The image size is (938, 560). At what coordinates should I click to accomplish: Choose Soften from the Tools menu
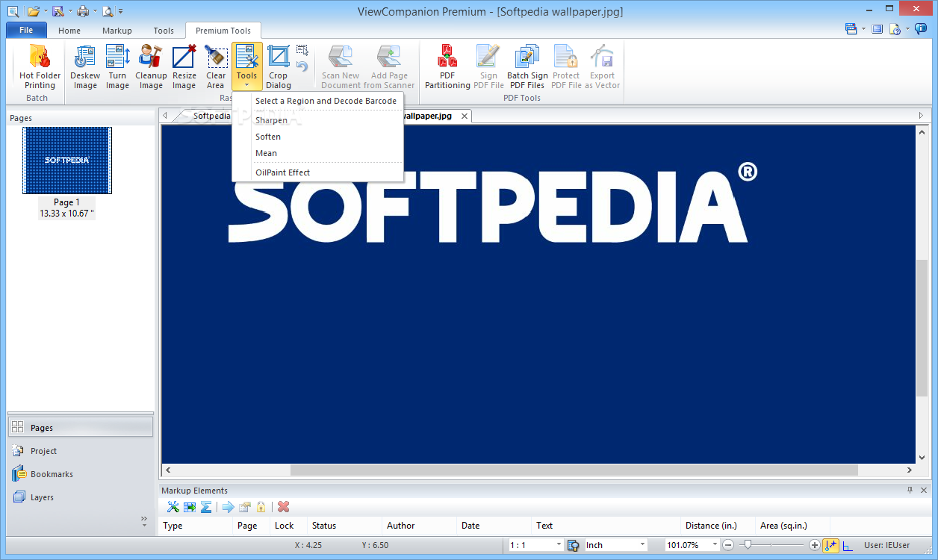[x=319, y=137]
